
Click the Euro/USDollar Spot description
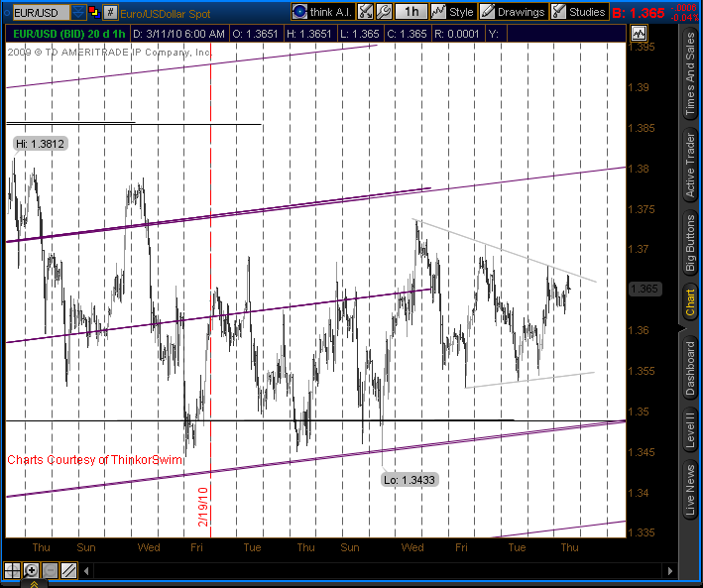click(x=165, y=14)
